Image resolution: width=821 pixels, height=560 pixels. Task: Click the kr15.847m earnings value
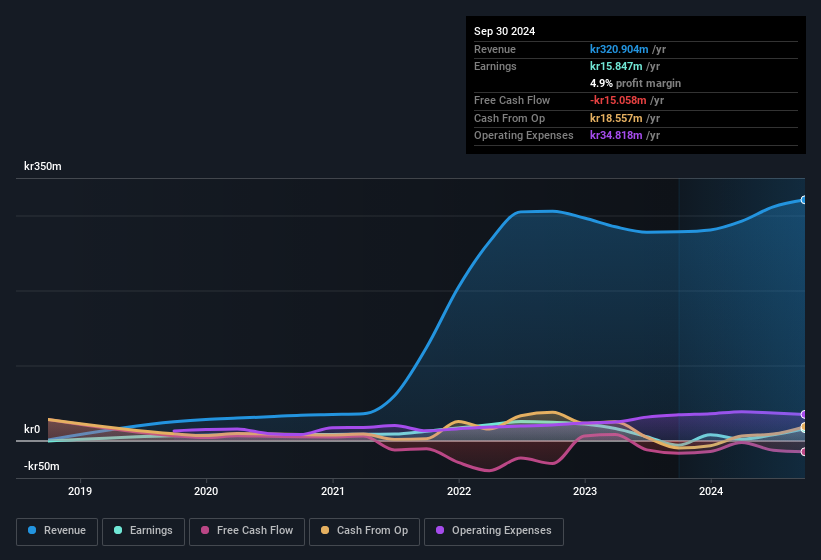(x=616, y=66)
